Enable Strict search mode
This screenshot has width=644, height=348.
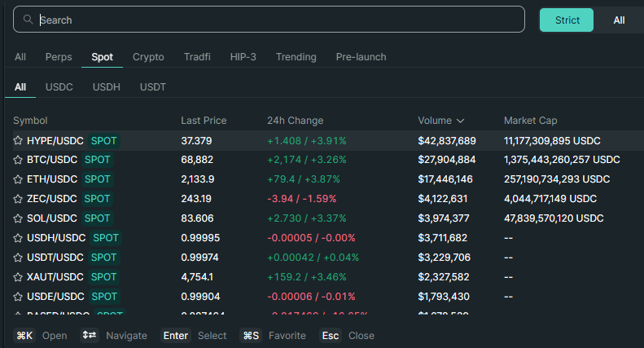pyautogui.click(x=567, y=20)
